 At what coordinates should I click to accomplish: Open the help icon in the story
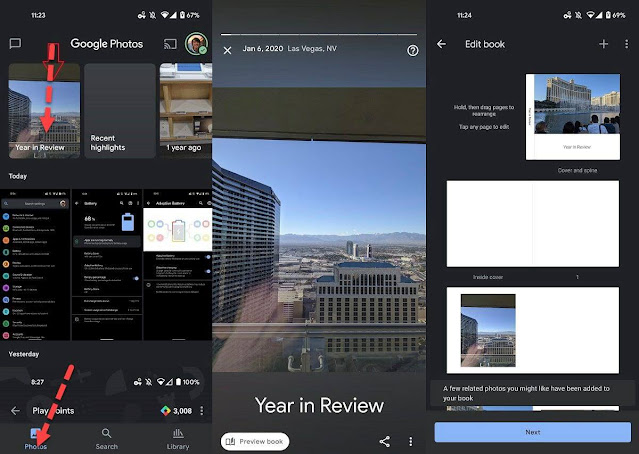412,51
